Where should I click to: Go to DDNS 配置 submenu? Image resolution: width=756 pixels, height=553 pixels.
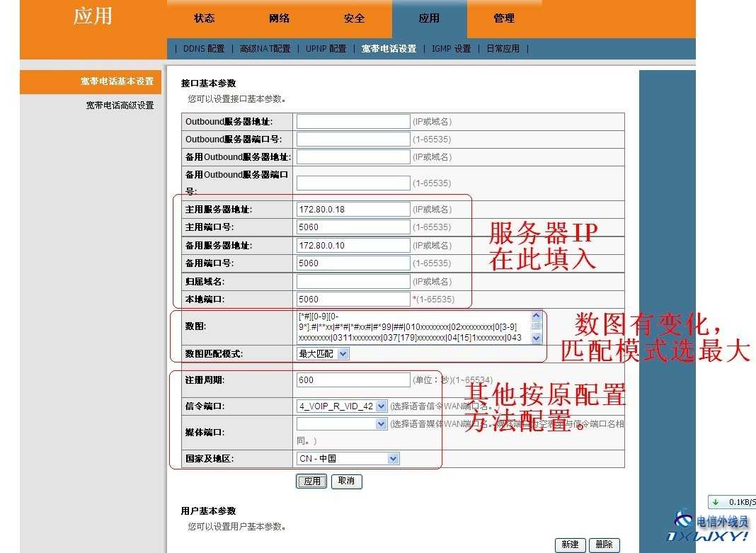204,49
